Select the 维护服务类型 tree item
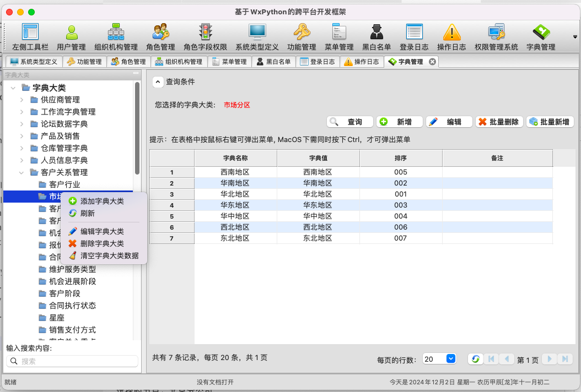Image resolution: width=581 pixels, height=392 pixels. [x=72, y=269]
